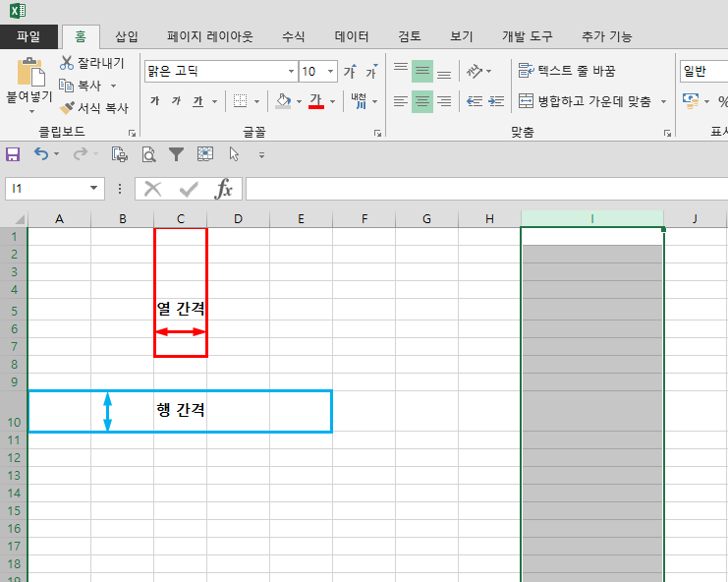Open font size 10 dropdown
Image resolution: width=728 pixels, height=582 pixels.
(x=330, y=71)
